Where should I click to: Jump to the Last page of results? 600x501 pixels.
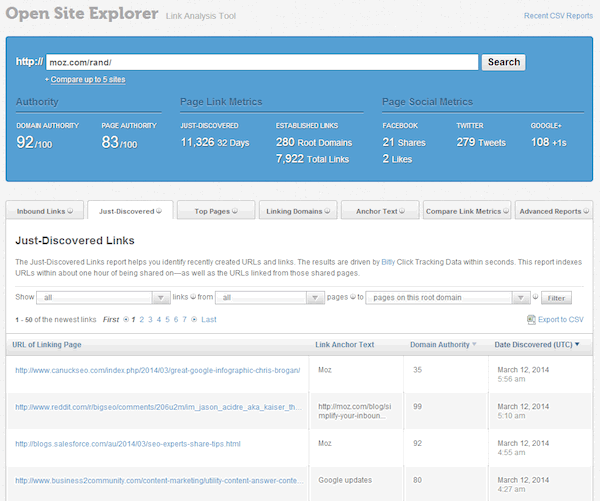[209, 320]
